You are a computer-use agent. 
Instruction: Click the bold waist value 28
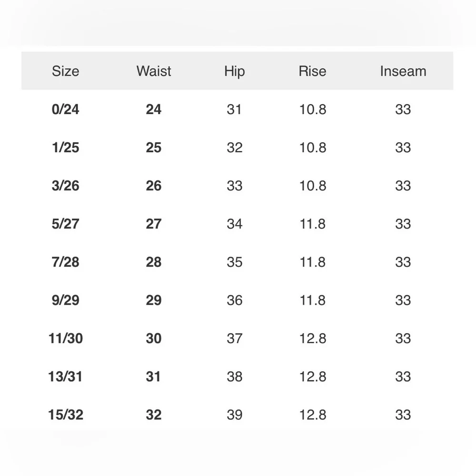(x=154, y=262)
